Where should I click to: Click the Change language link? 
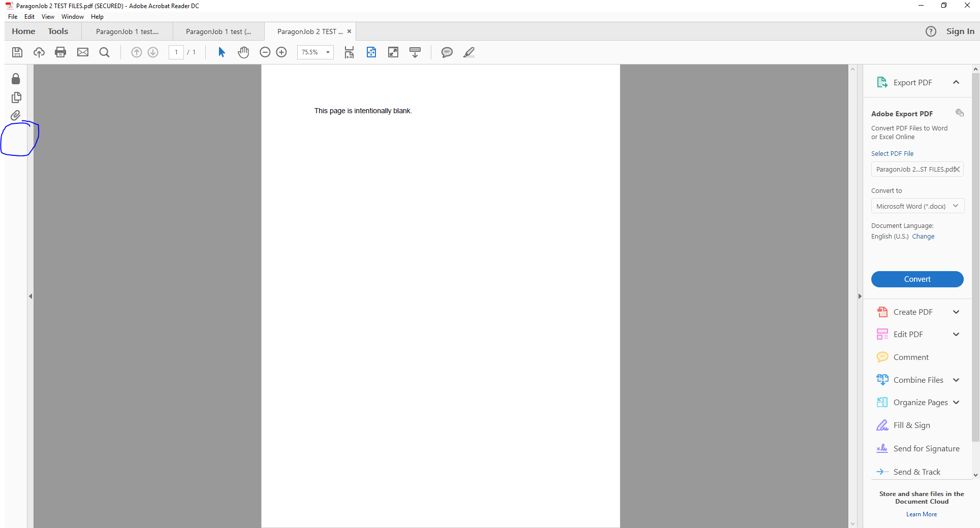point(923,237)
